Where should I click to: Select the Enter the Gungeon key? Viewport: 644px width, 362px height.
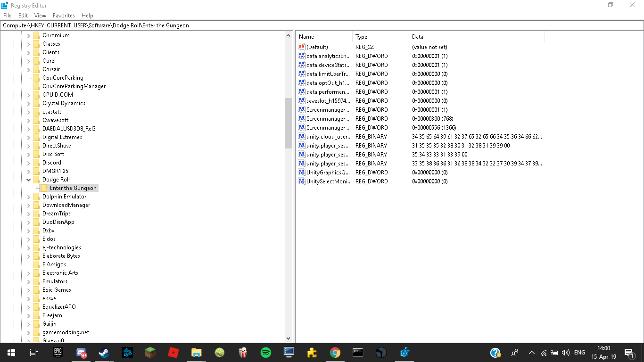point(73,188)
